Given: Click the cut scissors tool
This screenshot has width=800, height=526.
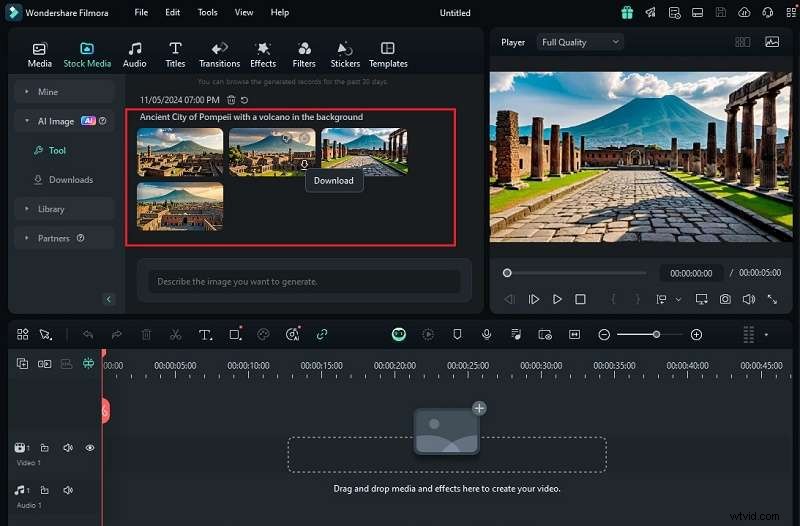Looking at the screenshot, I should pyautogui.click(x=176, y=335).
